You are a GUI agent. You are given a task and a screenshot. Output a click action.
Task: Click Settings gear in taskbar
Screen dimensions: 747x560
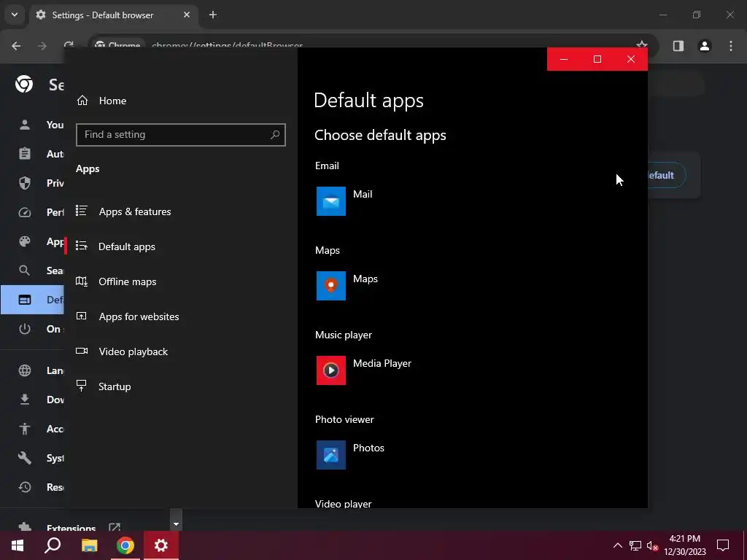[161, 545]
